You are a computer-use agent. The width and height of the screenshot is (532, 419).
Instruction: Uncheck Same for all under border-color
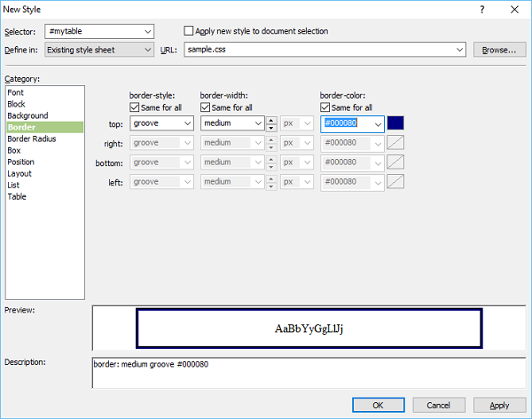[325, 107]
